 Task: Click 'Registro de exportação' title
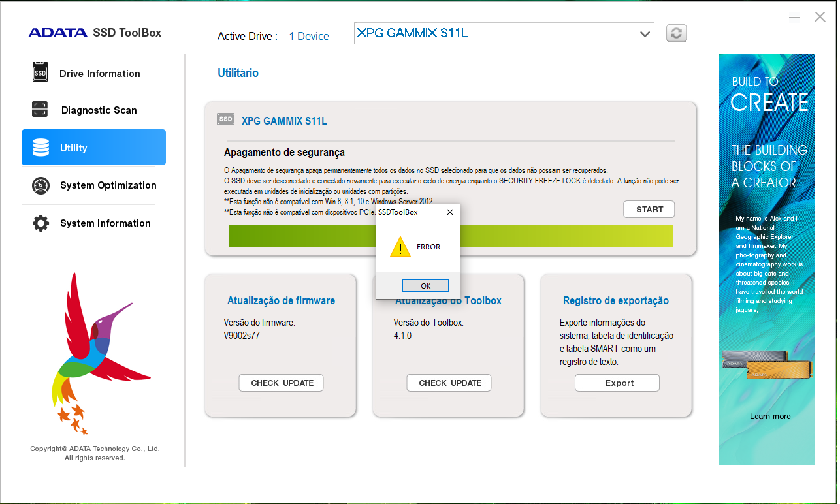pyautogui.click(x=616, y=301)
